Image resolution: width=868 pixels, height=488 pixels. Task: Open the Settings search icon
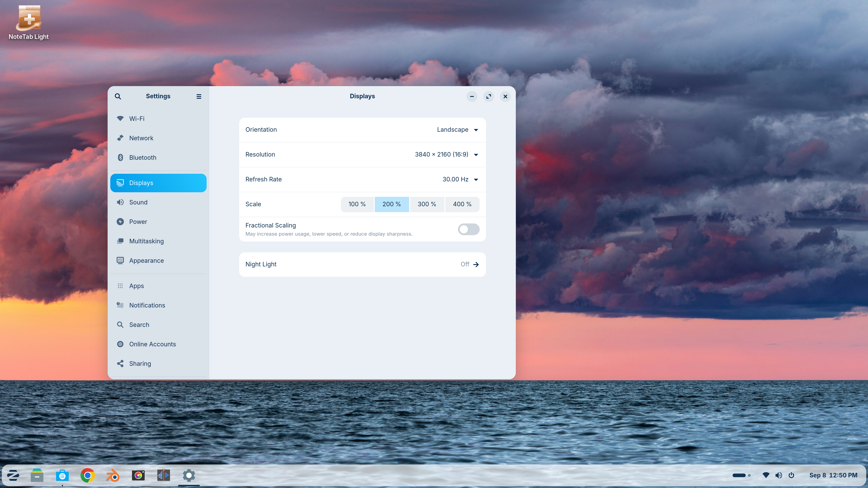[118, 96]
